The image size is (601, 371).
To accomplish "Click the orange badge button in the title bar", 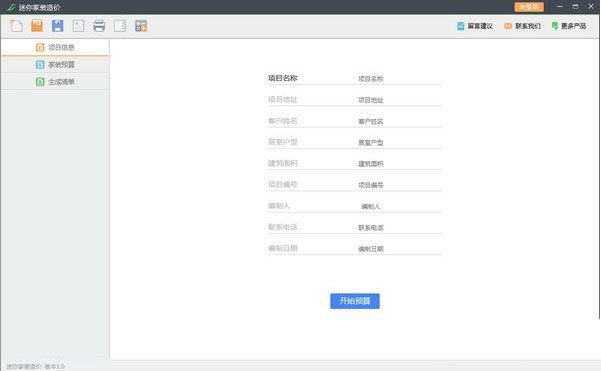I will (x=529, y=7).
